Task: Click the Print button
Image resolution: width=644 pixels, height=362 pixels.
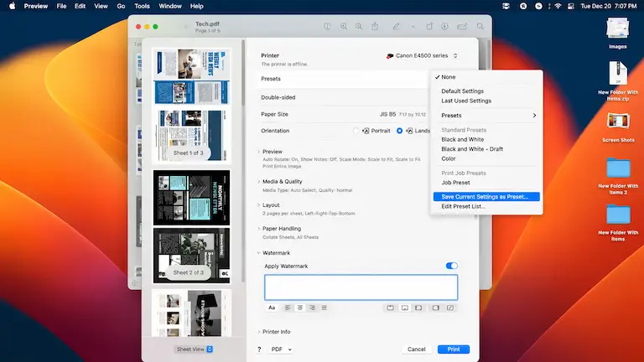Action: tap(454, 349)
